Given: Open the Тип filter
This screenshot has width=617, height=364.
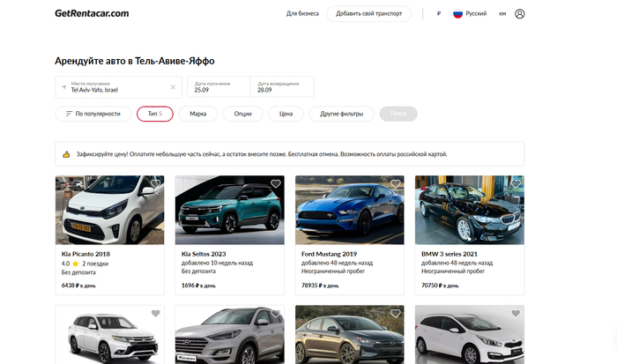Looking at the screenshot, I should click(154, 114).
